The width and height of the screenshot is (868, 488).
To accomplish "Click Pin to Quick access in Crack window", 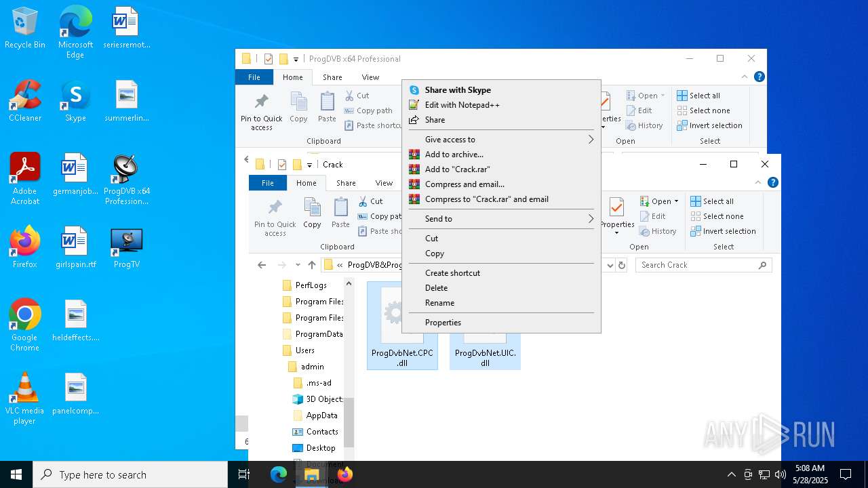I will [x=275, y=218].
